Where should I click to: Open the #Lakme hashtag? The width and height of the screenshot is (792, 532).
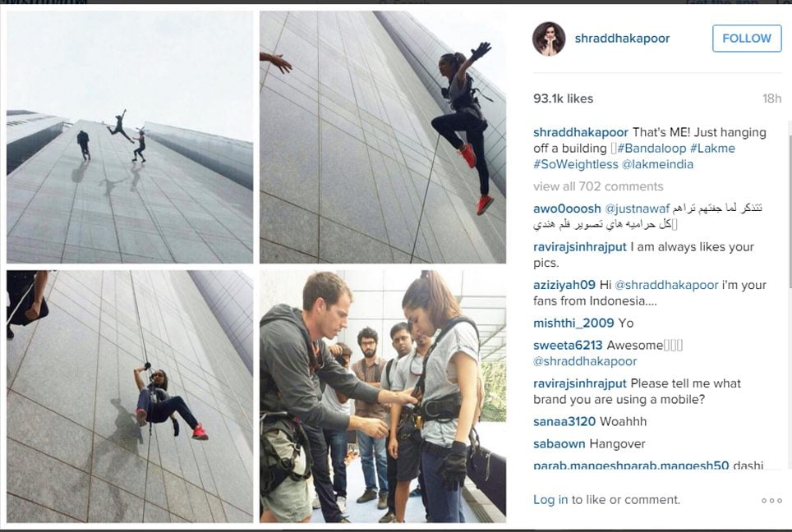click(712, 149)
